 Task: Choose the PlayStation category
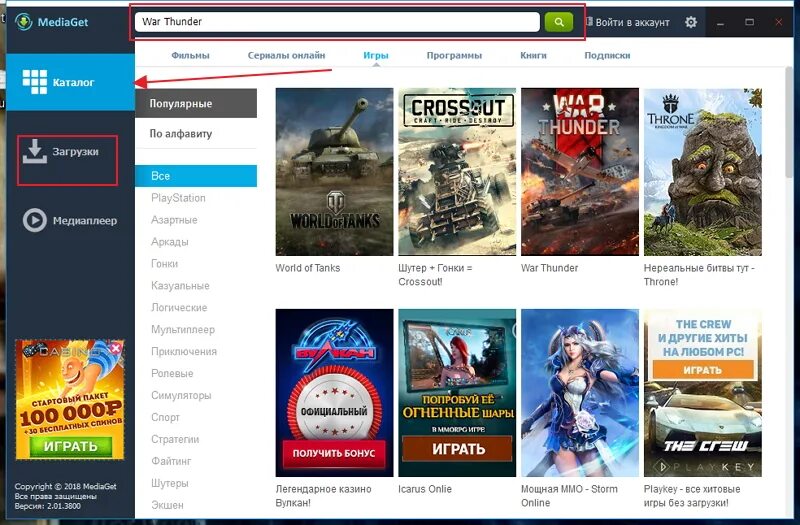click(178, 198)
